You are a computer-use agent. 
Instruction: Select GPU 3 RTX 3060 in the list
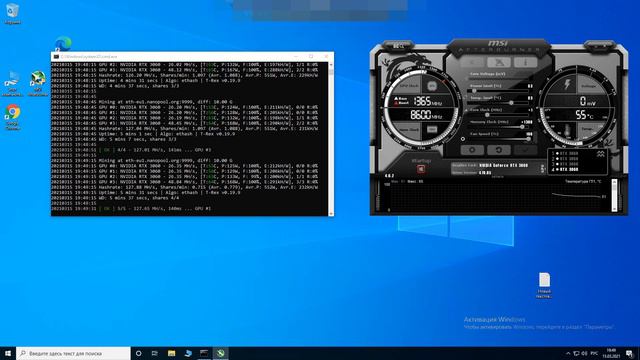click(x=565, y=164)
